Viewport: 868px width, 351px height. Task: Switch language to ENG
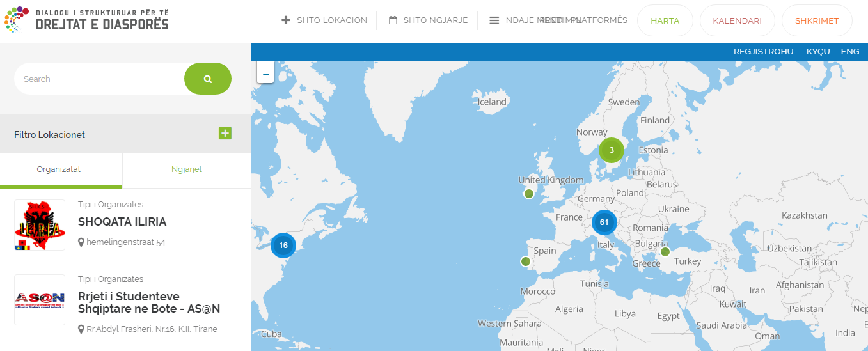coord(849,52)
